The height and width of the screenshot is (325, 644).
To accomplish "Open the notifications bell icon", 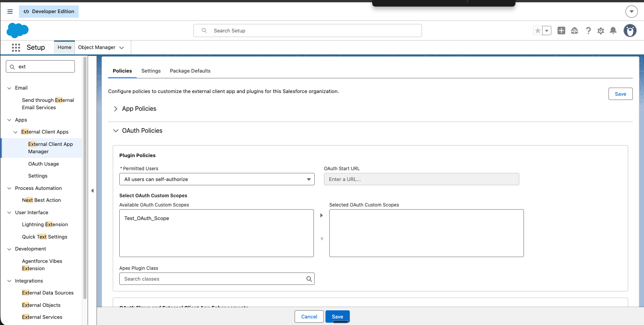I will [613, 31].
